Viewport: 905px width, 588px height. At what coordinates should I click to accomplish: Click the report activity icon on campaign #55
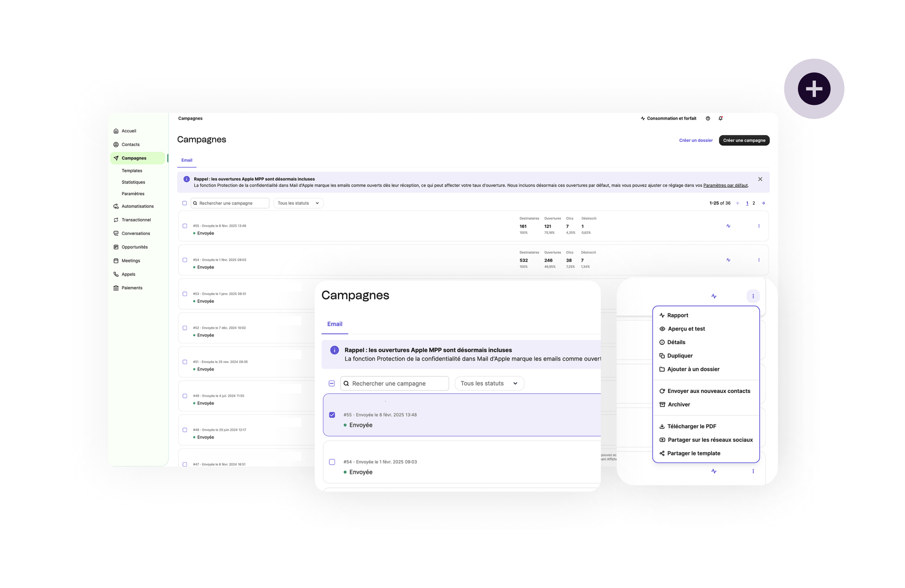(729, 225)
